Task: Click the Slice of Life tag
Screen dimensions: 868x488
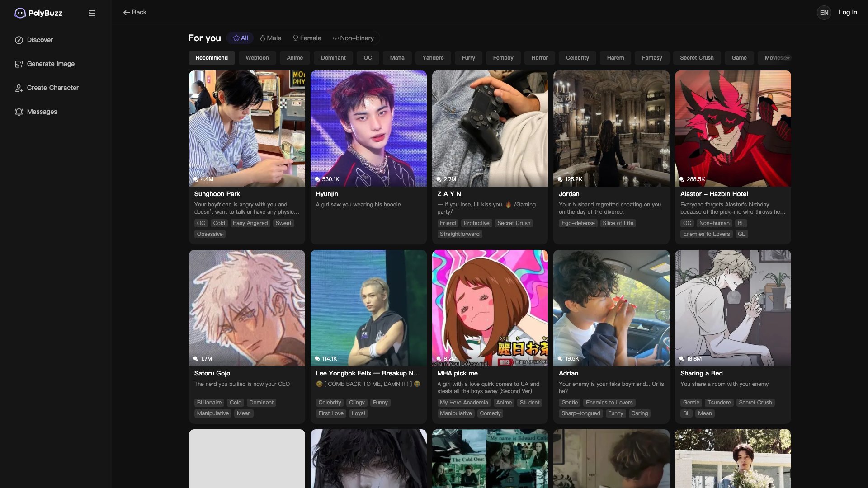Action: coord(618,223)
